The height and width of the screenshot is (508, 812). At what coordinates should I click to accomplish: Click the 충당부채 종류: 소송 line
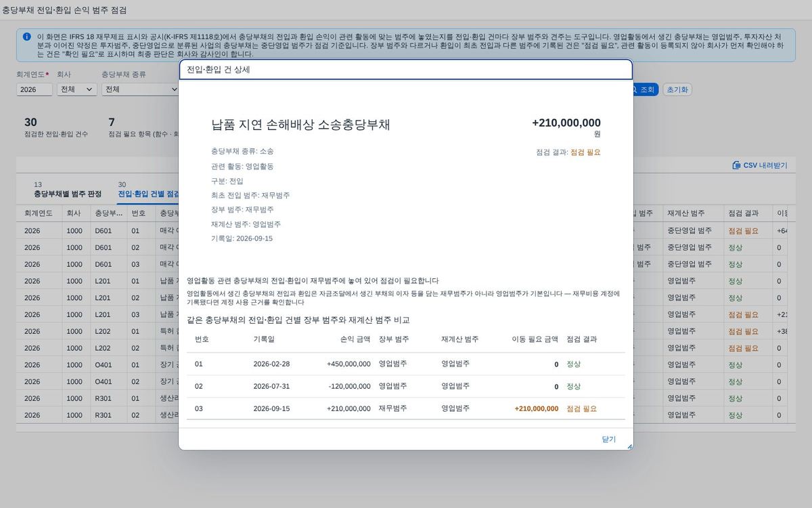click(x=242, y=151)
